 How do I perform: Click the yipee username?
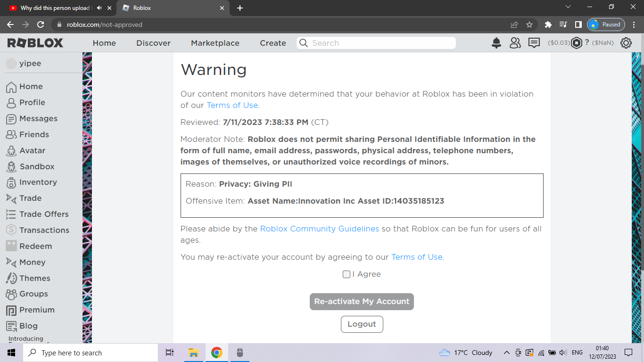click(x=30, y=64)
